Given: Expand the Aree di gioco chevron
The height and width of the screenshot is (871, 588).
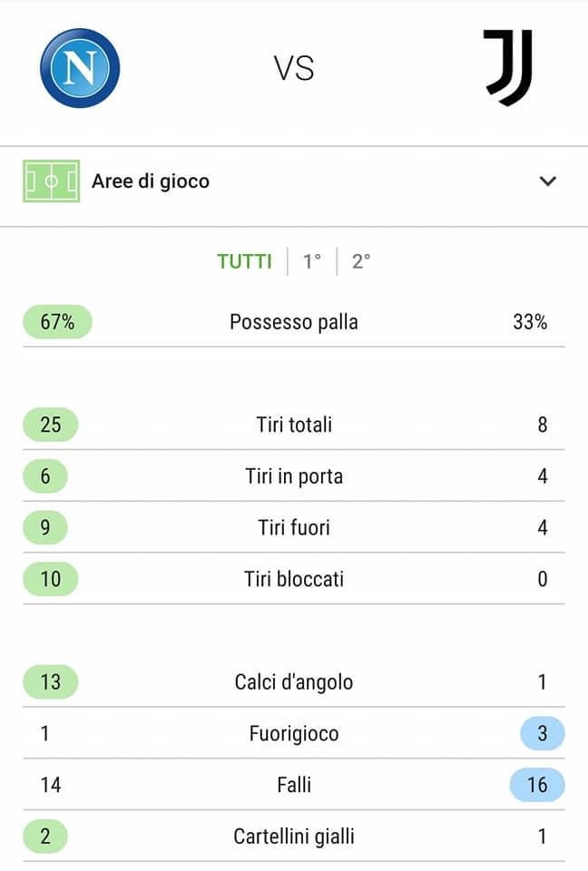Looking at the screenshot, I should [548, 181].
